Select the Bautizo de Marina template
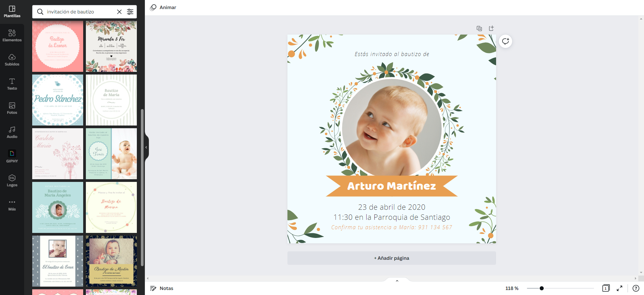 [x=111, y=207]
